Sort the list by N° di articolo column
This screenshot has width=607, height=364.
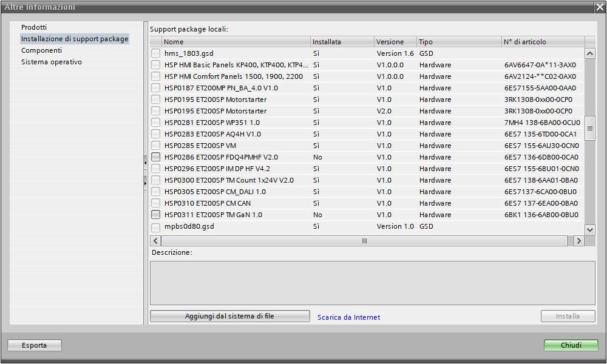(x=543, y=42)
